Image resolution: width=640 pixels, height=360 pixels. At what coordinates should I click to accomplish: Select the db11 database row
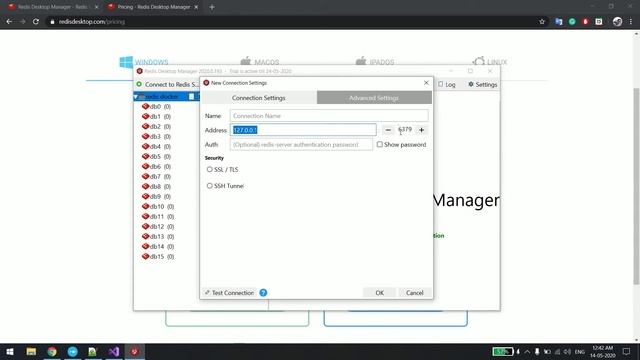(158, 216)
